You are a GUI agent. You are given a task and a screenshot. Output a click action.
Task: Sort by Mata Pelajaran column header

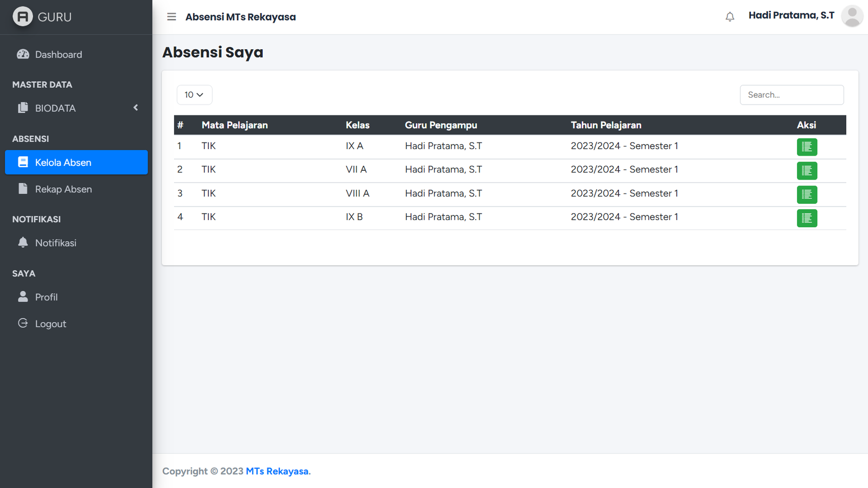click(234, 125)
